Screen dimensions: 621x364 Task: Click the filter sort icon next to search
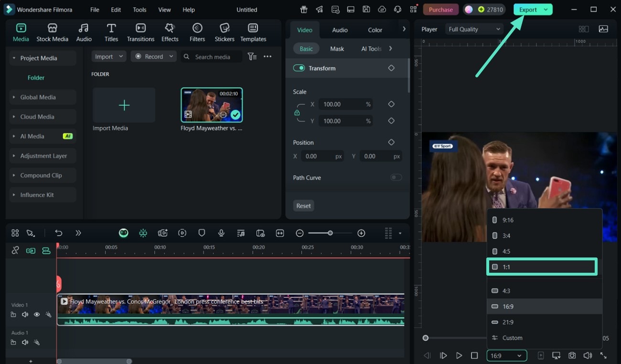coord(252,56)
